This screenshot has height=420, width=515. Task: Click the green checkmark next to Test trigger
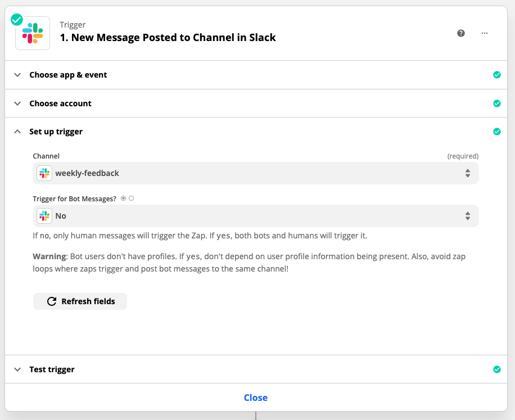[x=496, y=369]
